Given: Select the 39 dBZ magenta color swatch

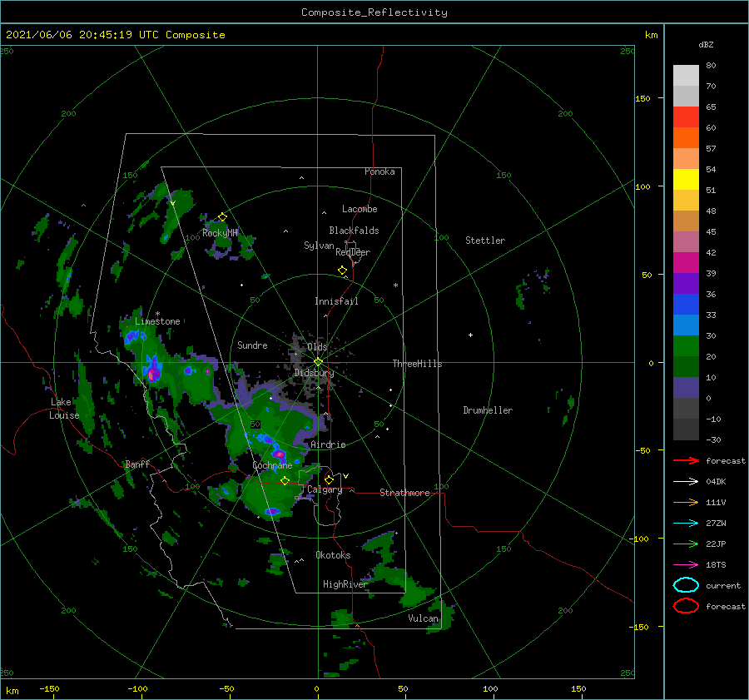Looking at the screenshot, I should pyautogui.click(x=686, y=263).
